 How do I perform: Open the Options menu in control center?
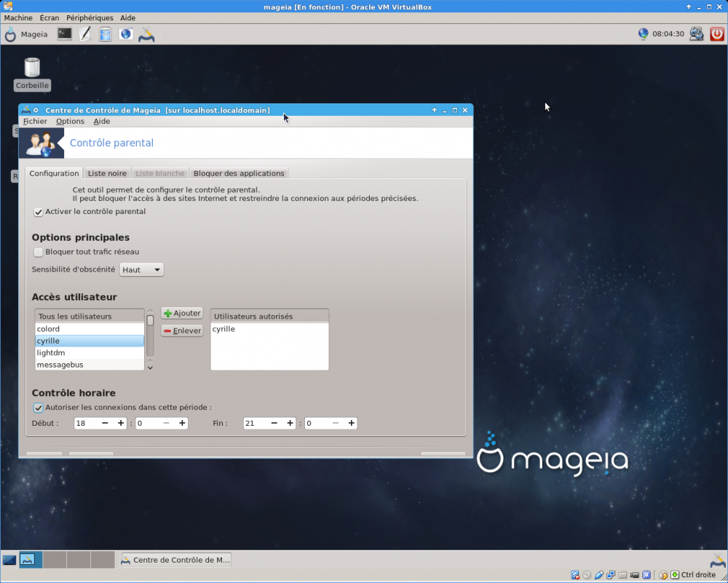point(70,121)
